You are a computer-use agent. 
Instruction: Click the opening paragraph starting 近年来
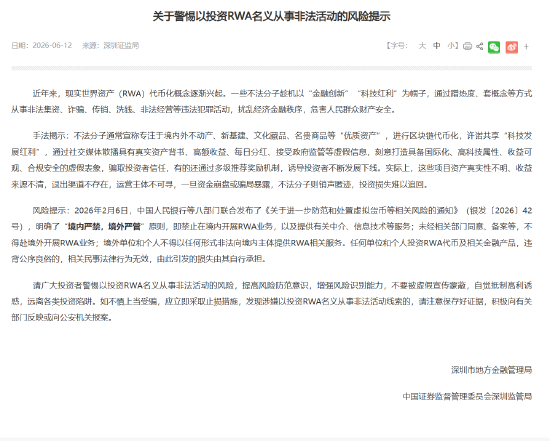pyautogui.click(x=271, y=101)
